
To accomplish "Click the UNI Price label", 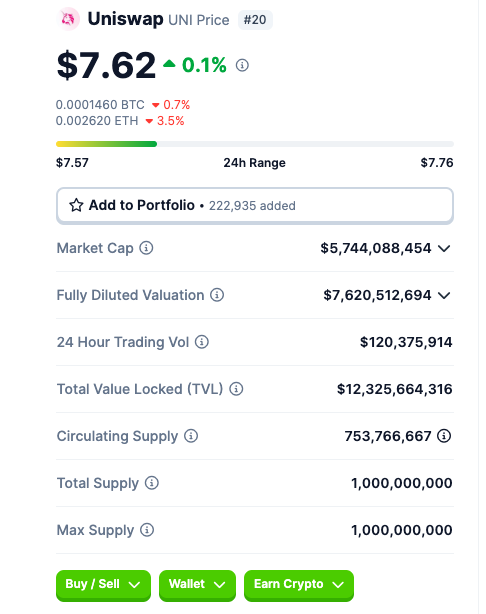I will (x=199, y=20).
